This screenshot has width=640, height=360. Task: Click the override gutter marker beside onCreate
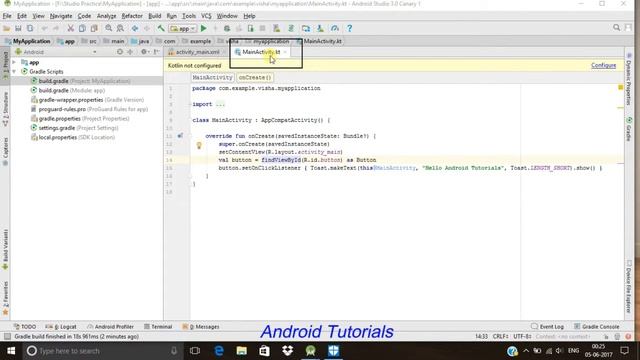point(180,136)
